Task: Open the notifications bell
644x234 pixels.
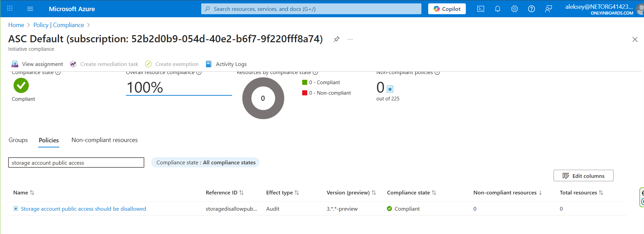Action: click(x=497, y=9)
